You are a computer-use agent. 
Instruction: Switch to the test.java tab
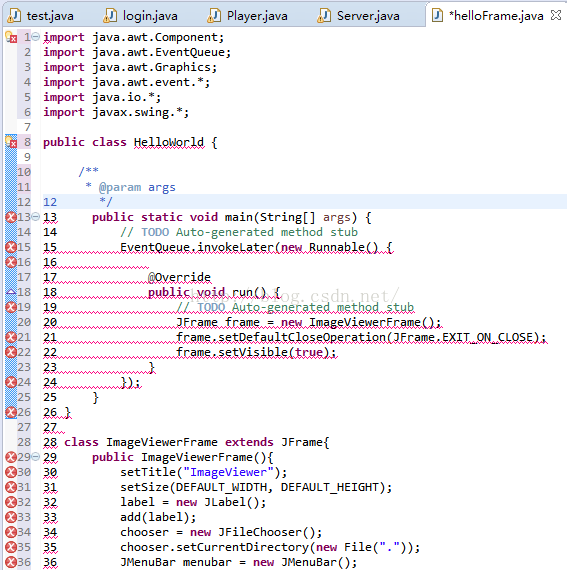click(41, 16)
